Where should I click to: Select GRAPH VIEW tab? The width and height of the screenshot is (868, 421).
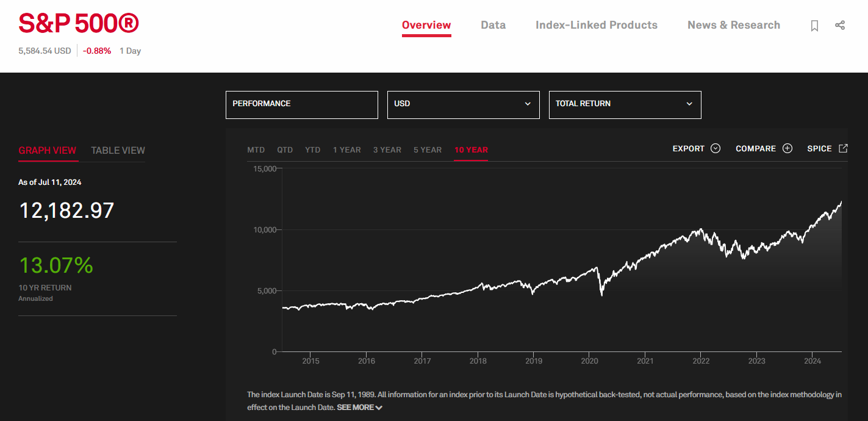48,150
